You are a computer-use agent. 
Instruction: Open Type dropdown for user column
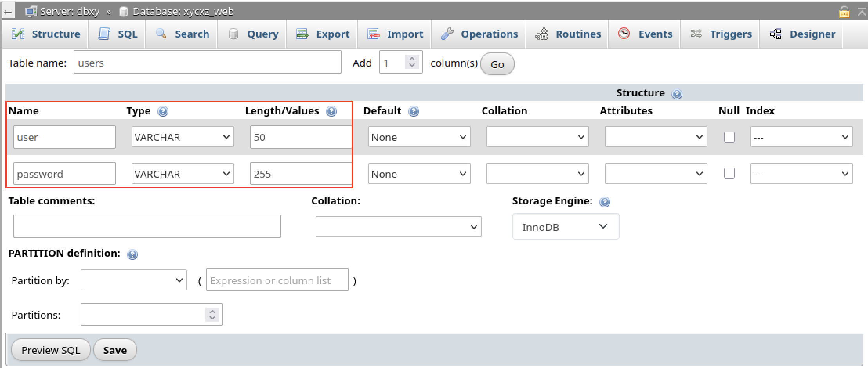tap(183, 137)
